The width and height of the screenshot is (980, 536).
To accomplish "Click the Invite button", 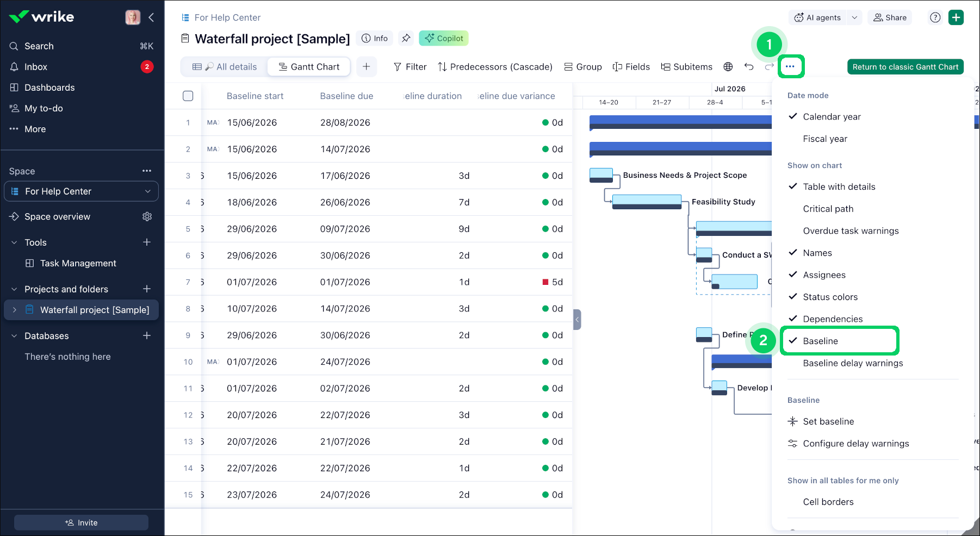I will [81, 522].
